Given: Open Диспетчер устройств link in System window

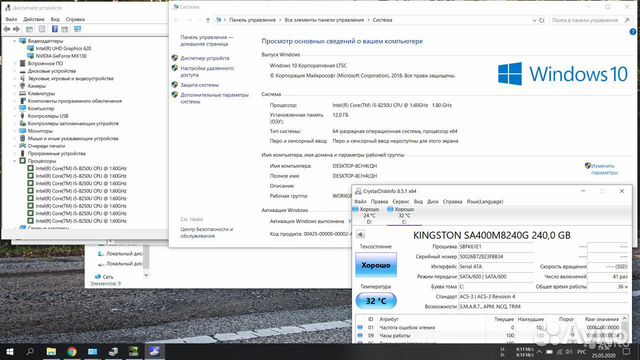Looking at the screenshot, I should (x=205, y=58).
